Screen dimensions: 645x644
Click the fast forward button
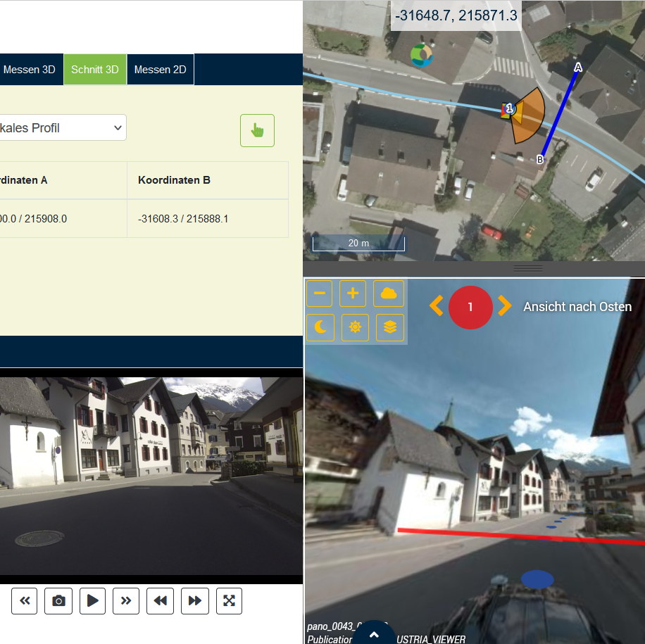[194, 600]
